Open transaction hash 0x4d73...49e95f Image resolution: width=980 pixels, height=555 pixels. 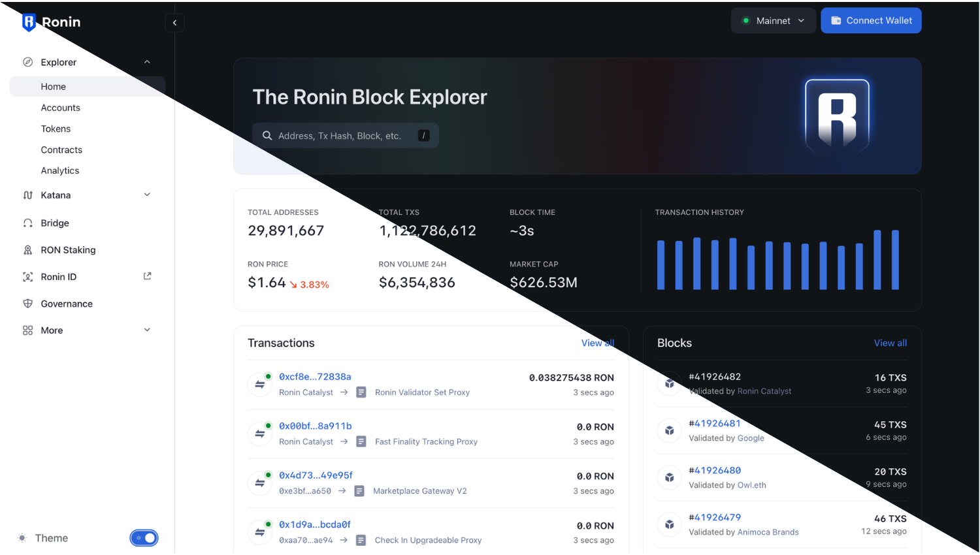pyautogui.click(x=316, y=475)
